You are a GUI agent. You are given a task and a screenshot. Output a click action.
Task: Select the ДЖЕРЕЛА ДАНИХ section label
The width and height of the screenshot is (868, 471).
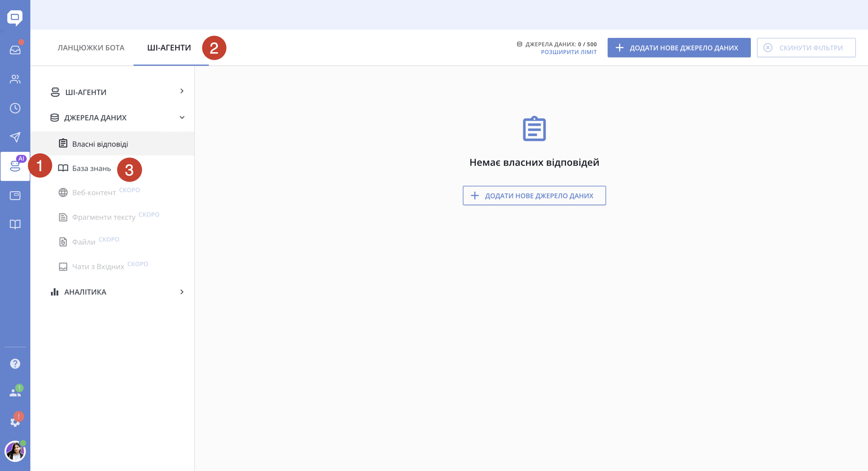[x=95, y=118]
